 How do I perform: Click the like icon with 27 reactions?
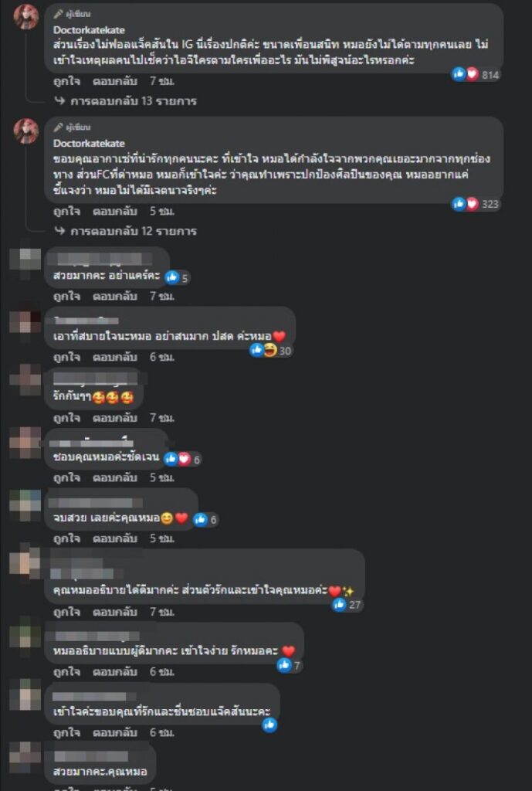(x=340, y=604)
